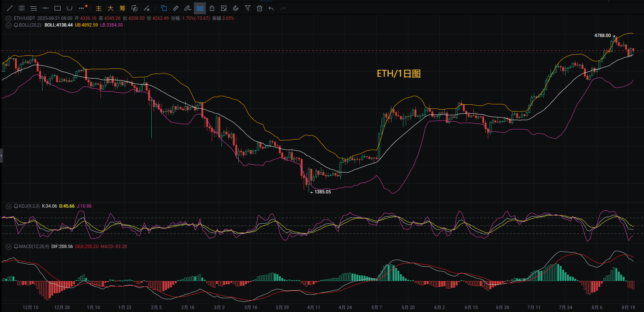
Task: Click the KDJ(9,3,3) indicator label
Action: [29, 206]
